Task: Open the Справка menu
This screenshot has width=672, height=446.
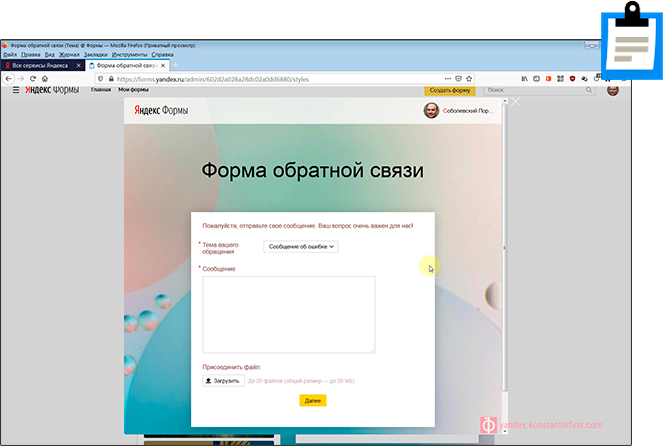Action: pos(162,55)
